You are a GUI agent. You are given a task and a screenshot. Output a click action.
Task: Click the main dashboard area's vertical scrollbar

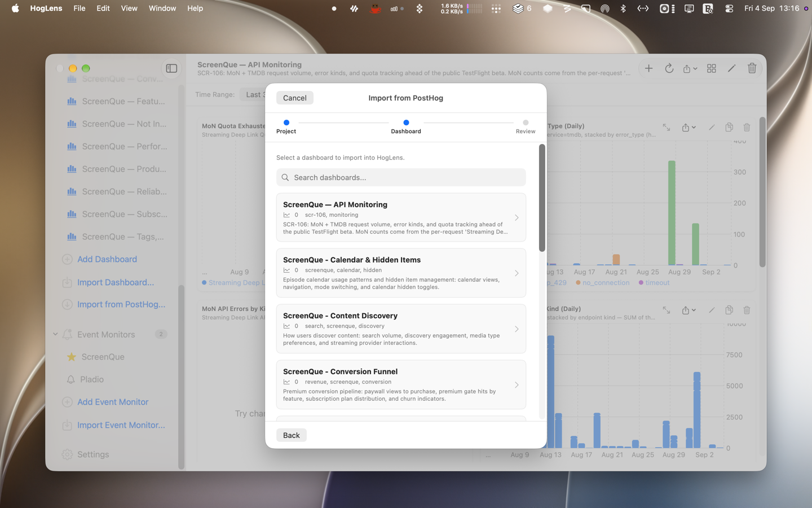(x=762, y=192)
